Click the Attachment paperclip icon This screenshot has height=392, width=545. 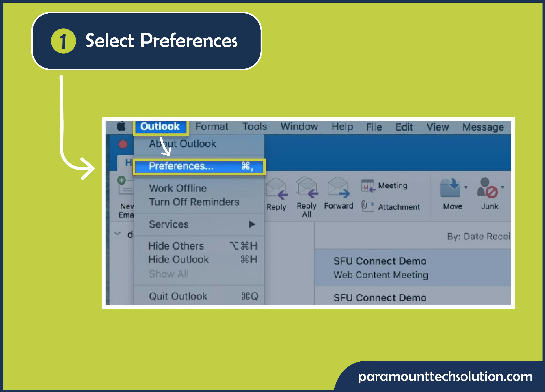pyautogui.click(x=368, y=206)
